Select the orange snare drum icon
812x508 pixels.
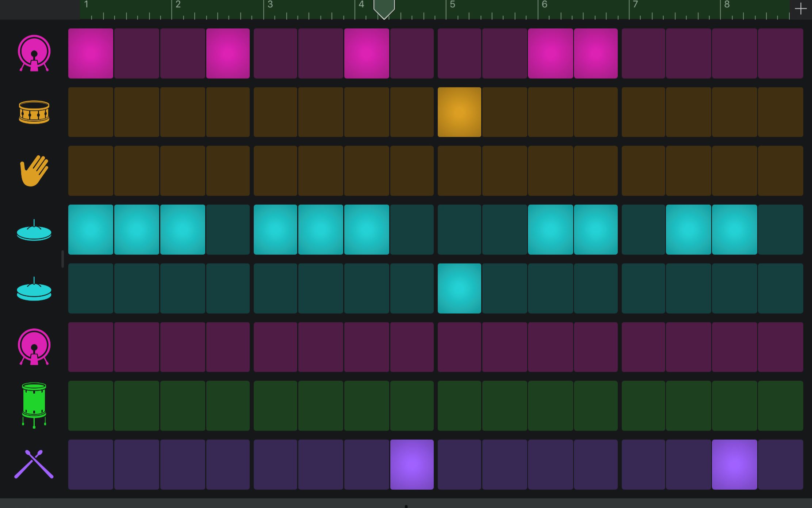click(x=34, y=112)
